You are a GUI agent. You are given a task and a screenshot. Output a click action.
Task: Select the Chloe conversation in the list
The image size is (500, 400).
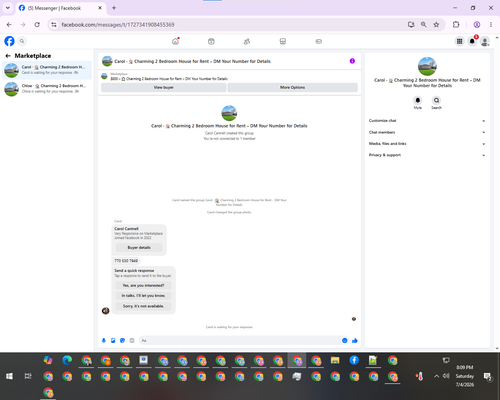point(47,89)
